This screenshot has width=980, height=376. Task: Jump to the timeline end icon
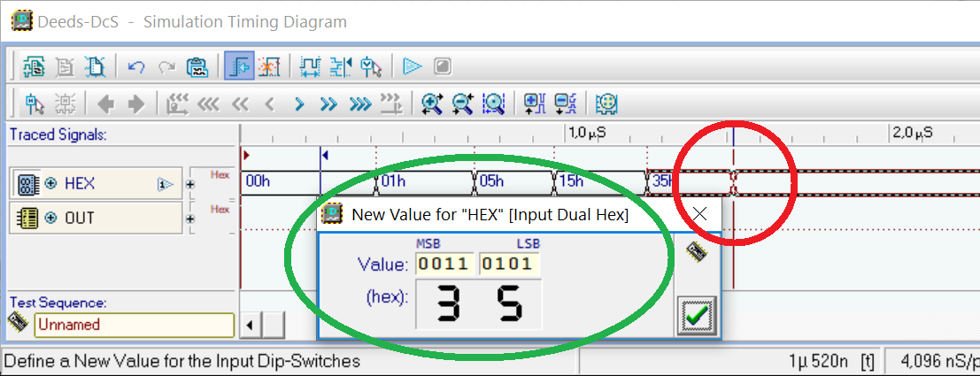pyautogui.click(x=391, y=104)
